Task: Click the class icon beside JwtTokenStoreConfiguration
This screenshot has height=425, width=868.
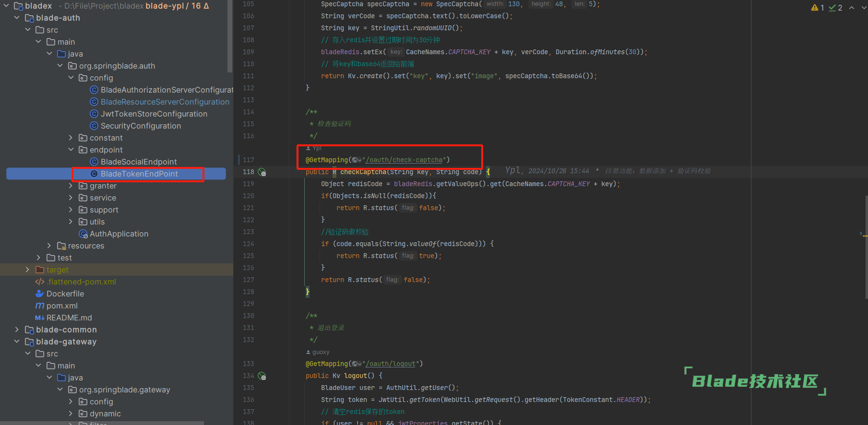Action: pos(94,114)
